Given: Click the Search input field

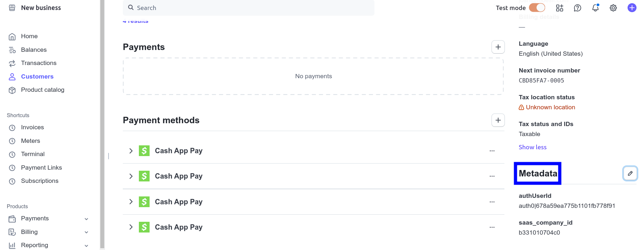Looking at the screenshot, I should point(250,8).
